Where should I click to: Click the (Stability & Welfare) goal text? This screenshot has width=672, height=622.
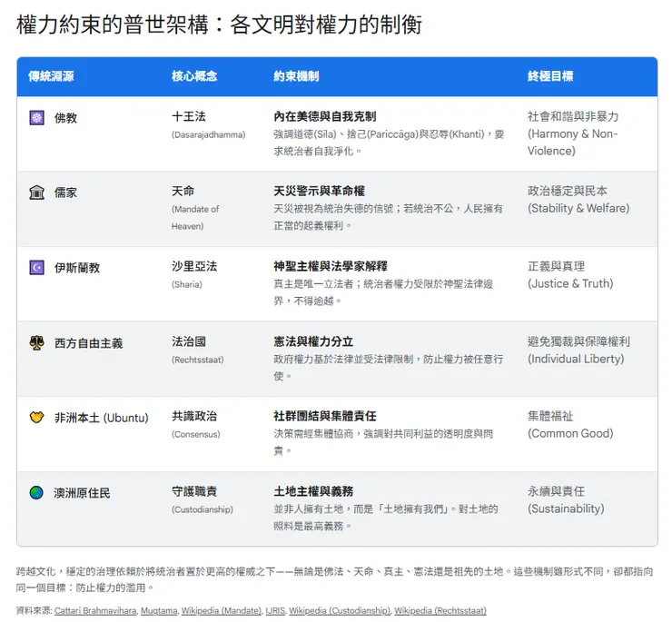tap(578, 208)
